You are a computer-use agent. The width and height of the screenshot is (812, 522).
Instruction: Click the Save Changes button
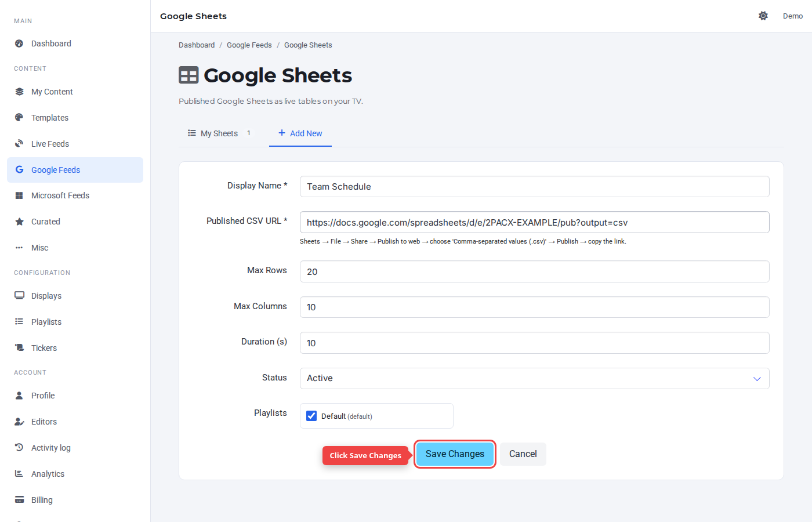tap(455, 454)
